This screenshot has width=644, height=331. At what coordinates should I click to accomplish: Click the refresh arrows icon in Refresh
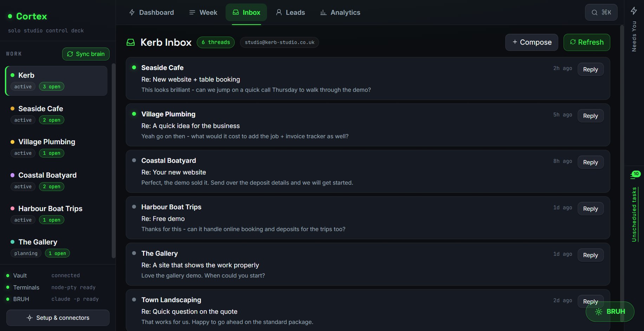(x=573, y=42)
